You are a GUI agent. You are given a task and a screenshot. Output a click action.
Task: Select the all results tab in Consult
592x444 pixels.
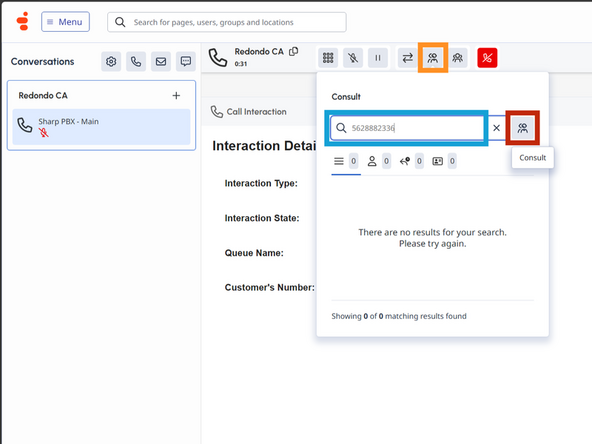click(346, 162)
